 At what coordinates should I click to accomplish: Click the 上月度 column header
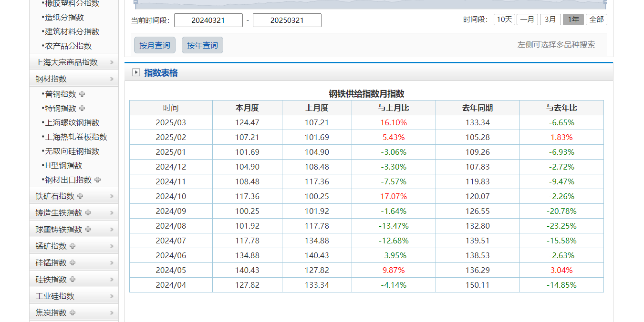[x=317, y=108]
